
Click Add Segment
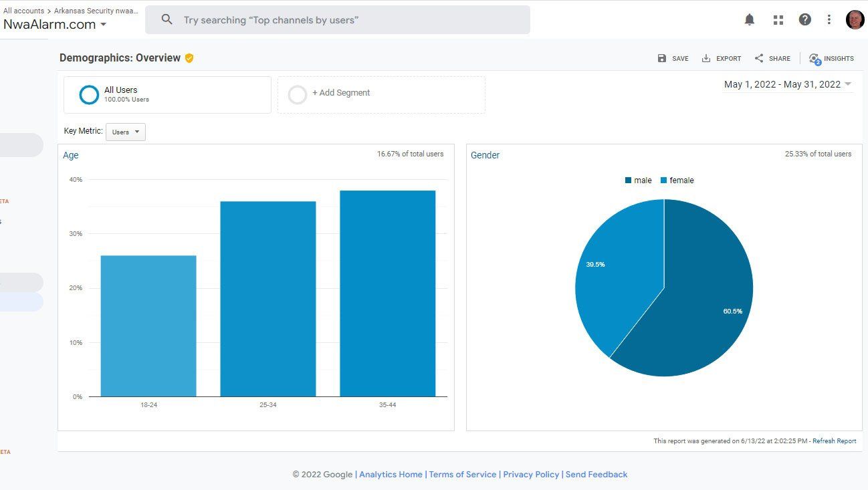pyautogui.click(x=340, y=93)
